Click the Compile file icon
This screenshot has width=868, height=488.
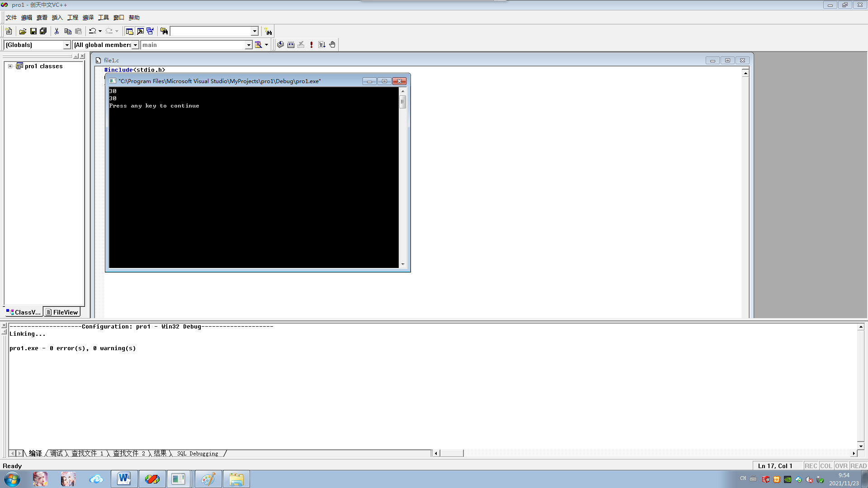280,45
